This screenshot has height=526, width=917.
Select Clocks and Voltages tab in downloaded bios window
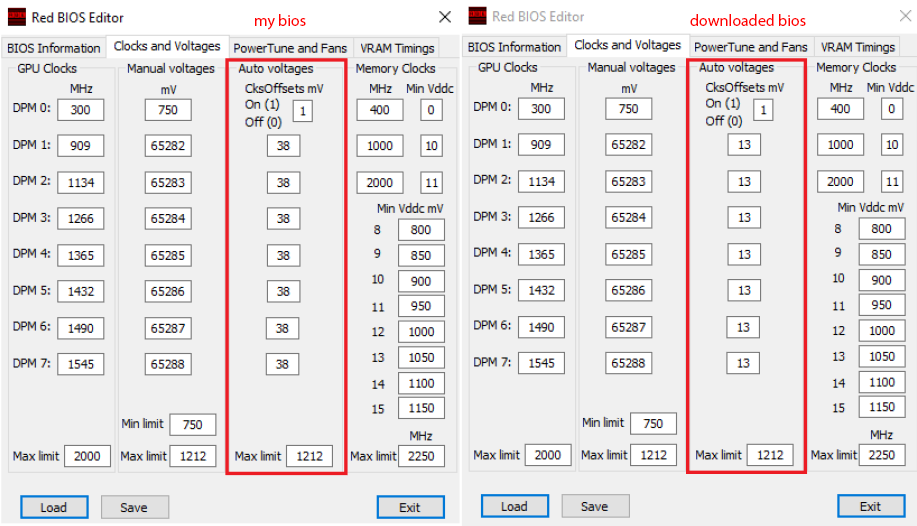point(628,45)
